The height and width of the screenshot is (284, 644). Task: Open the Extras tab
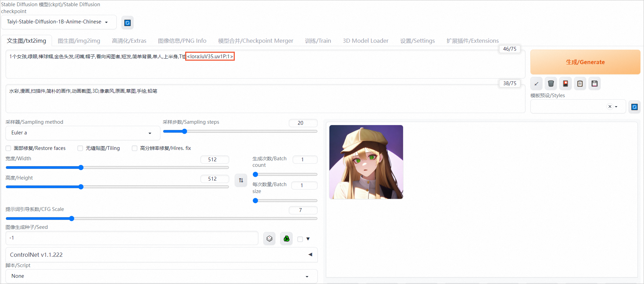129,41
